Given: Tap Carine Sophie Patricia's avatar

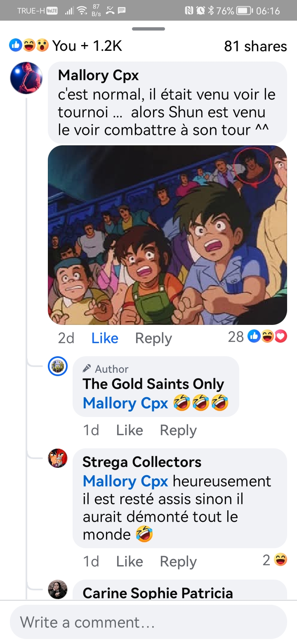Looking at the screenshot, I should coord(58,590).
